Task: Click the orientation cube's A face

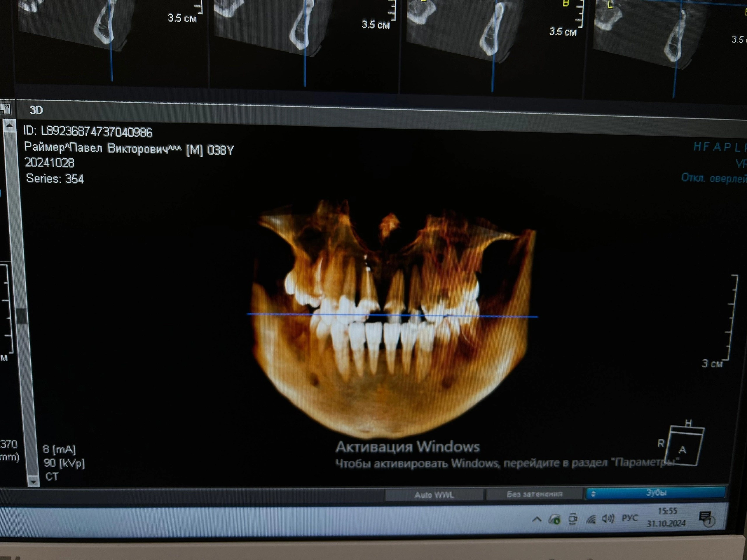Action: 683,450
